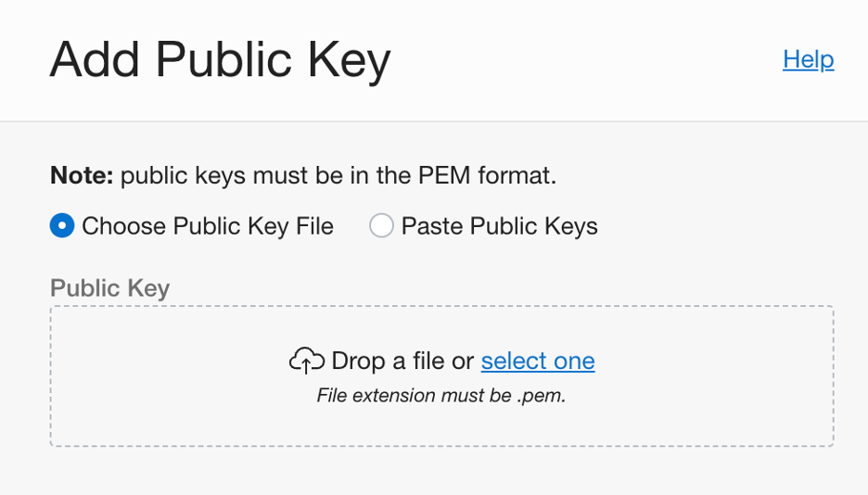Viewport: 868px width, 495px height.
Task: Click the "Add Public Key" dialog heading
Action: [220, 61]
